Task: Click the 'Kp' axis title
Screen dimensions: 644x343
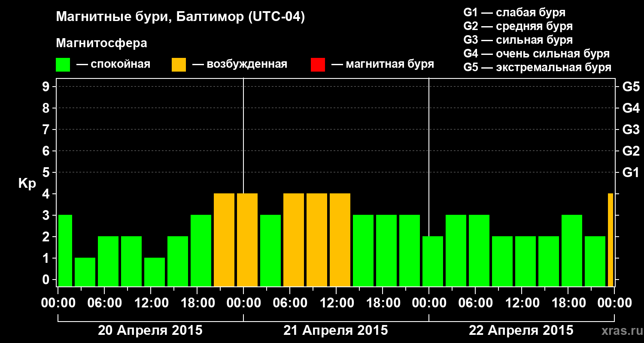Action: (x=27, y=184)
